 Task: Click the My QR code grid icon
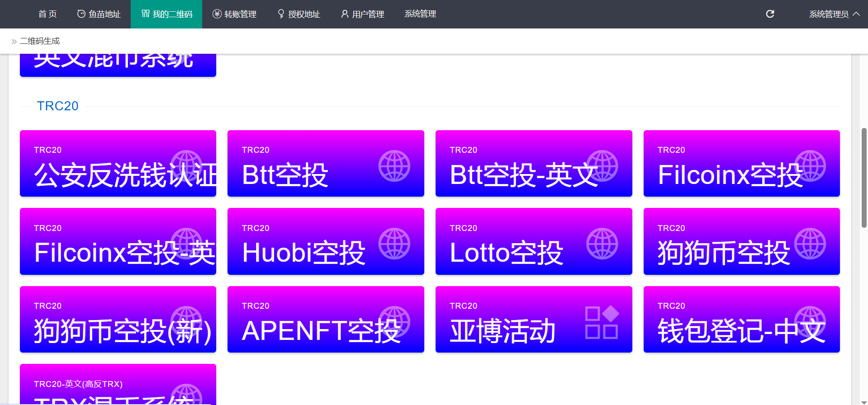click(146, 14)
